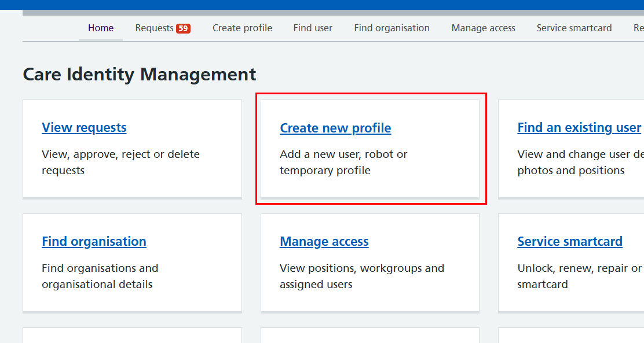Open the Find organisation navigation tab
This screenshot has height=343, width=644.
tap(392, 28)
